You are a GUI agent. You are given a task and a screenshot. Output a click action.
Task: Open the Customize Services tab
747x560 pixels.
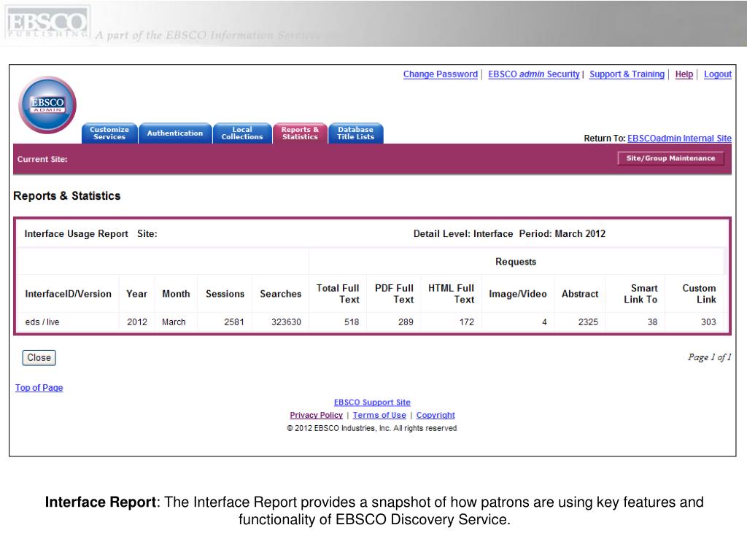click(x=109, y=133)
